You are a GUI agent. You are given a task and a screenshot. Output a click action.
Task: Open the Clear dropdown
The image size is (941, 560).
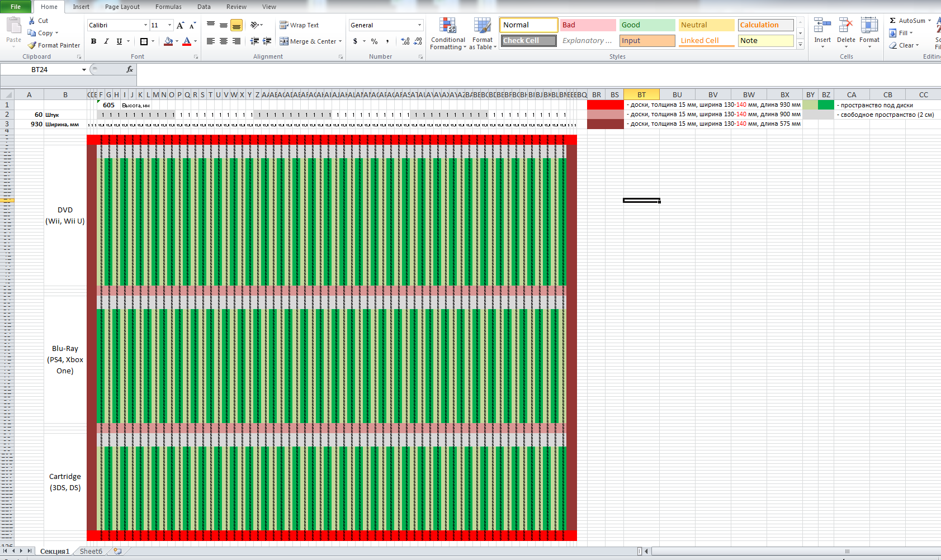(904, 45)
